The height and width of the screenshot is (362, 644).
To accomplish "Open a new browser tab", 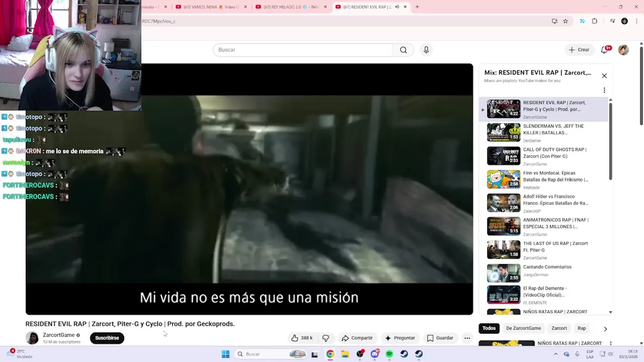I will click(417, 7).
